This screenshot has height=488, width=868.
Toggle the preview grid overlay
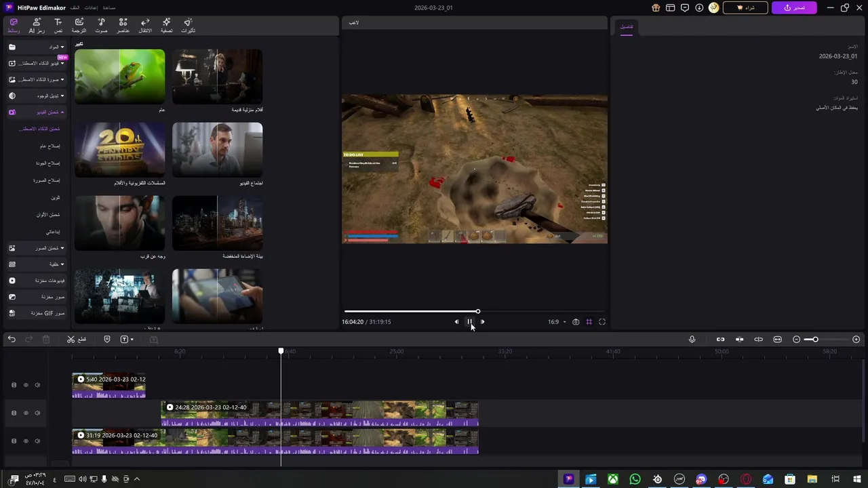(x=589, y=322)
